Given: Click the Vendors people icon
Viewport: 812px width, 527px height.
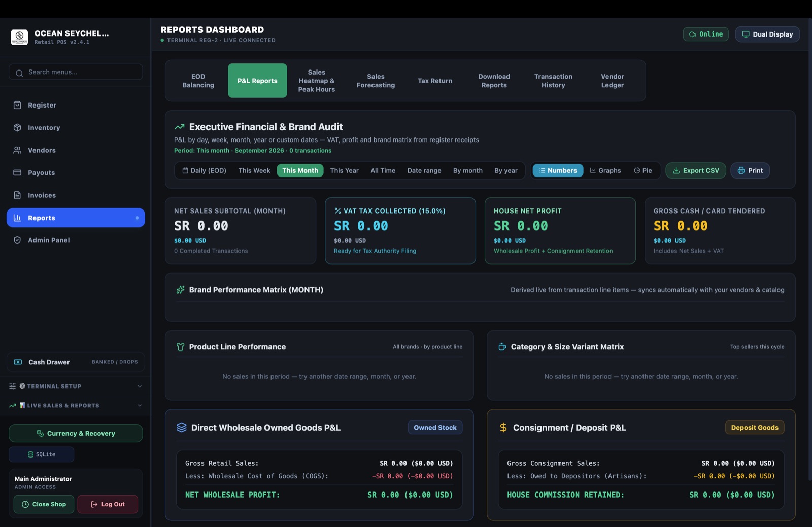Looking at the screenshot, I should [x=17, y=150].
